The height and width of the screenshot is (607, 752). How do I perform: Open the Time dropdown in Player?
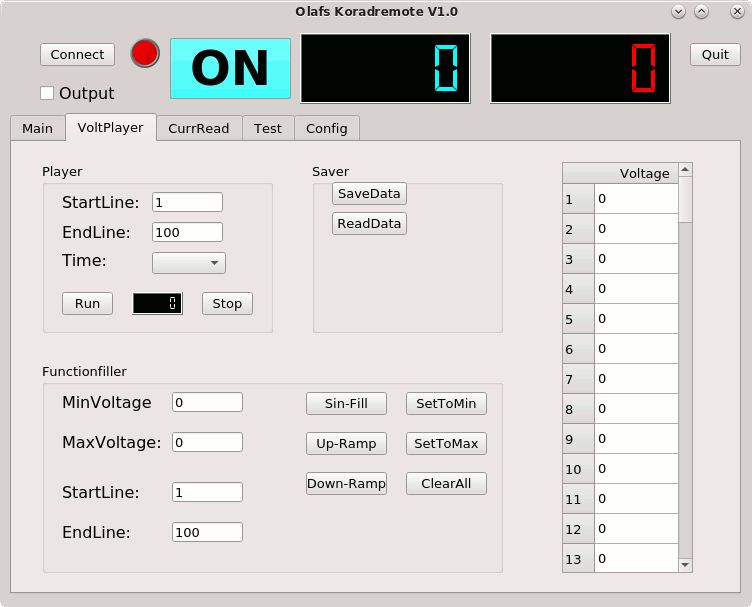point(189,263)
